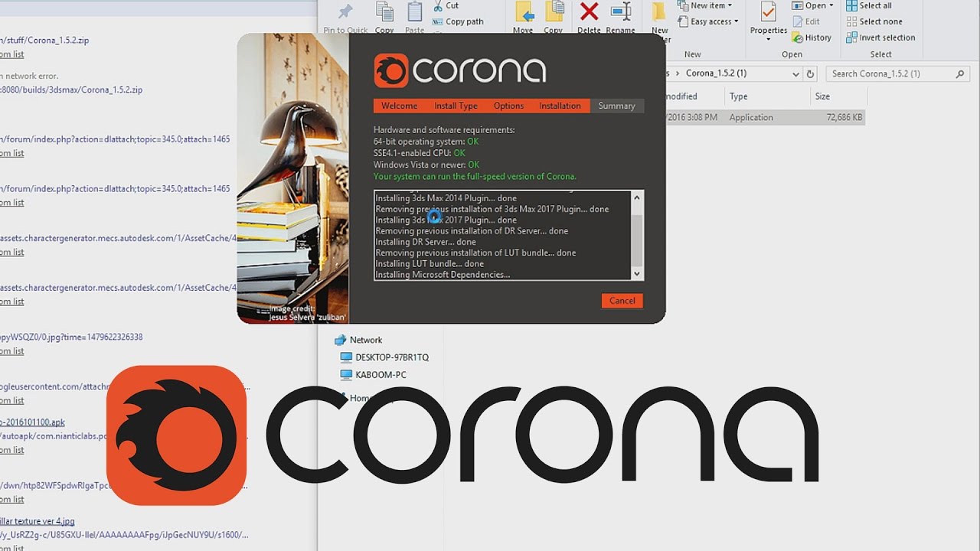Click Select none in the ribbon
980x551 pixels.
(x=874, y=21)
